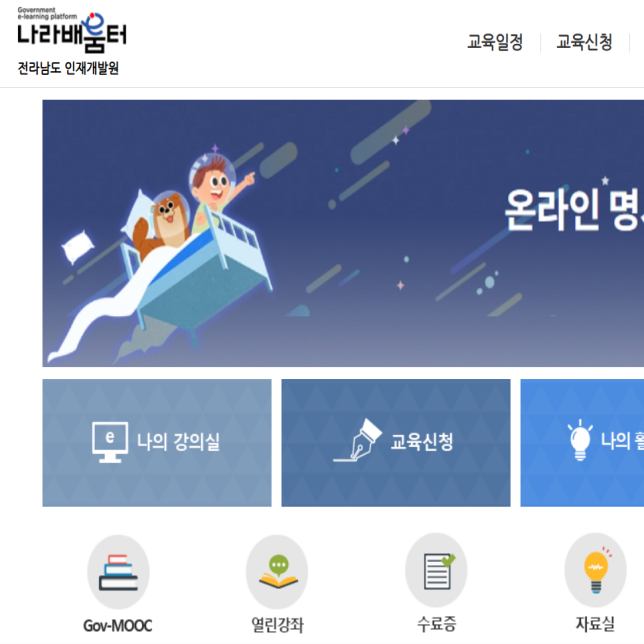The width and height of the screenshot is (644, 644).
Task: Open the 교육일정 menu item
Action: tap(495, 42)
